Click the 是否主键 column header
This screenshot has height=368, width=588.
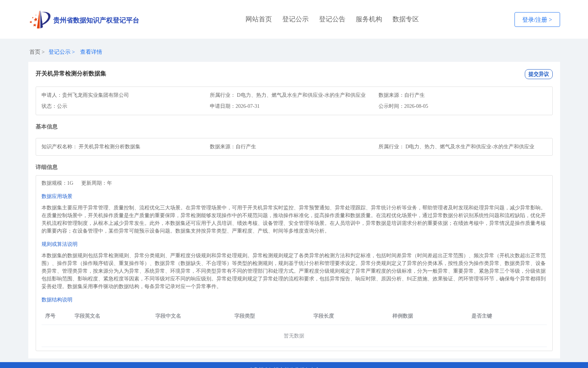(x=482, y=316)
